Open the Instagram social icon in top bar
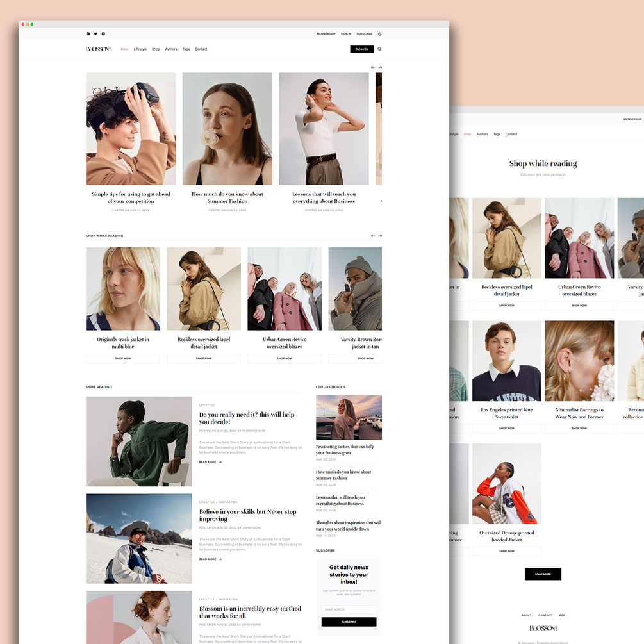Image resolution: width=644 pixels, height=644 pixels. coord(103,34)
